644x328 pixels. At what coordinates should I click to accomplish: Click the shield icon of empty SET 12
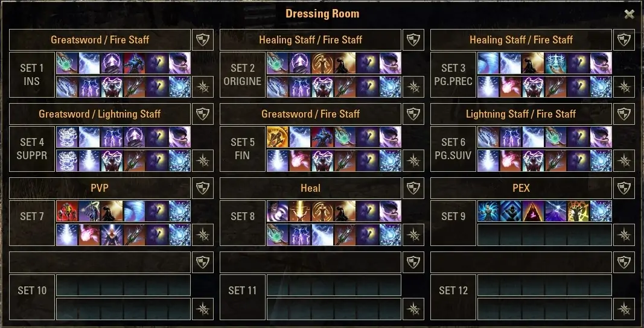point(624,262)
